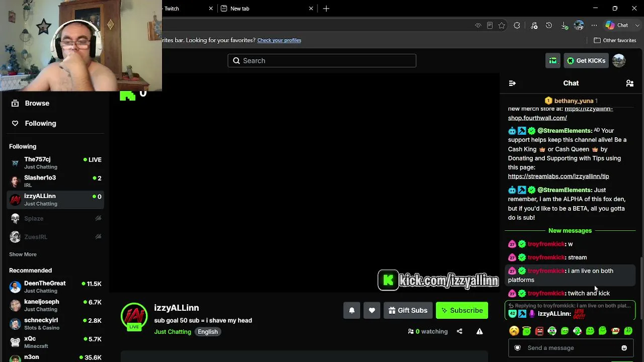Click the izzyALLinn channel avatar
The image size is (644, 362).
point(134,316)
